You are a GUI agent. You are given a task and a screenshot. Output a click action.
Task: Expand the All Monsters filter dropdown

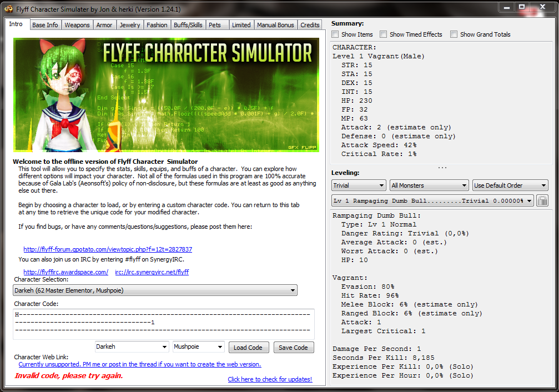(x=429, y=185)
